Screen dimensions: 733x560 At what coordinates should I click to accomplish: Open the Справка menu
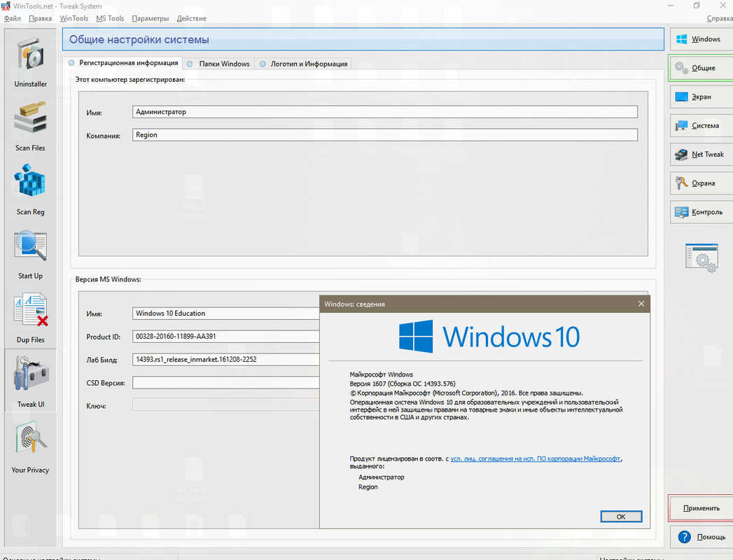pos(720,18)
